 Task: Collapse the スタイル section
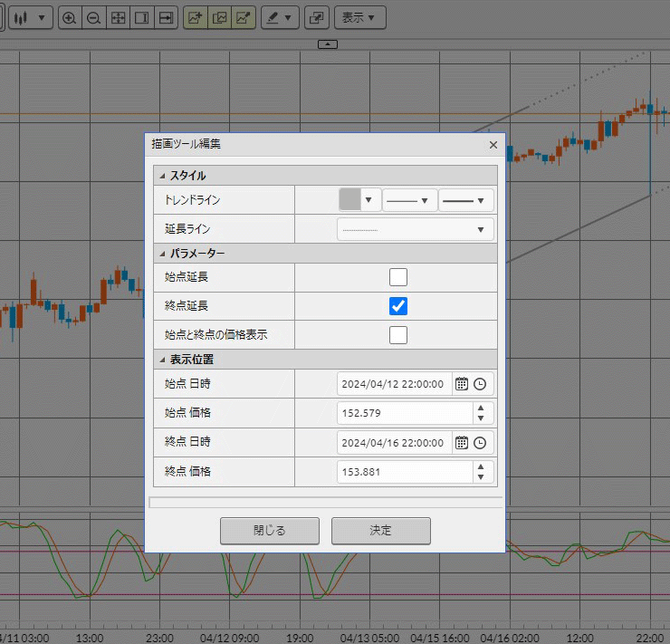pyautogui.click(x=162, y=176)
